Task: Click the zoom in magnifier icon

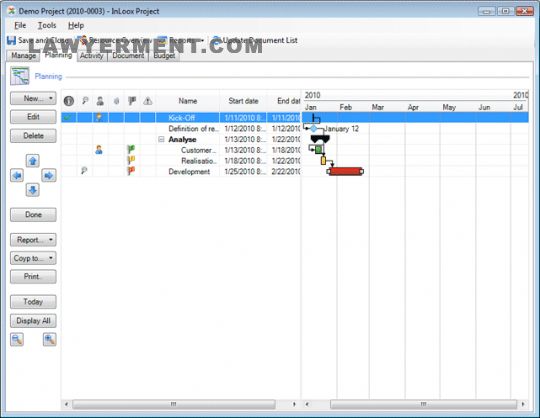Action: 50,339
